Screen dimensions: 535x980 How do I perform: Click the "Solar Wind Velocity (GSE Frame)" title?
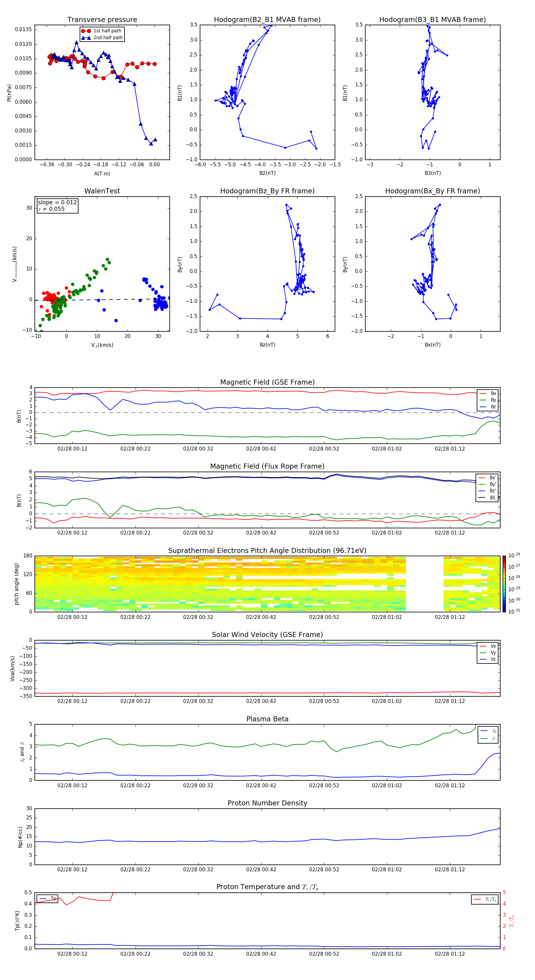[x=267, y=635]
